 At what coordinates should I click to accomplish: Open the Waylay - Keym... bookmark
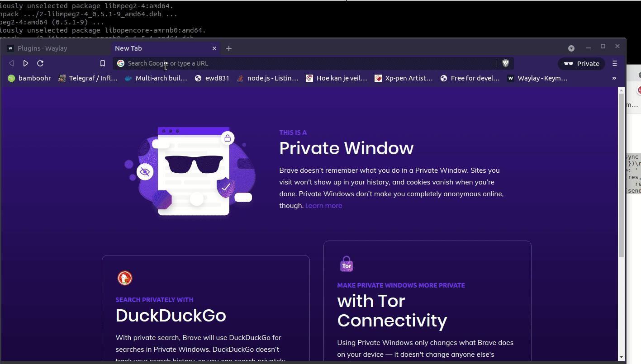coord(537,78)
